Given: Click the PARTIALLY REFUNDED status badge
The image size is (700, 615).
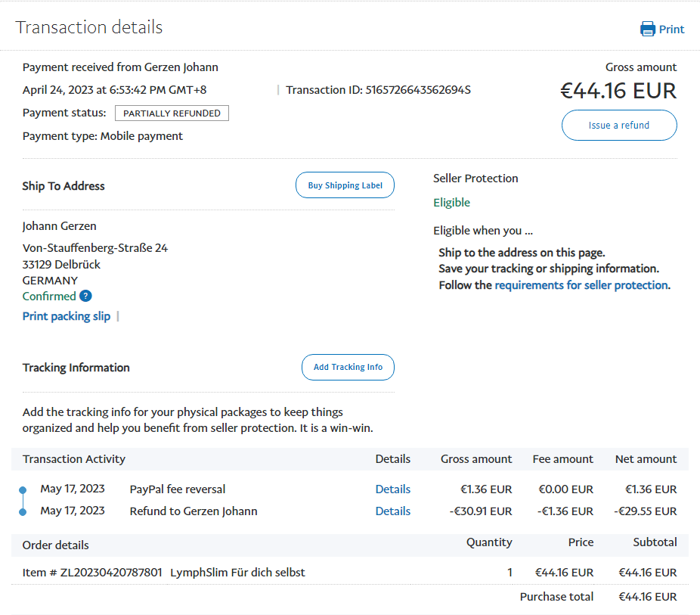Looking at the screenshot, I should tap(172, 113).
